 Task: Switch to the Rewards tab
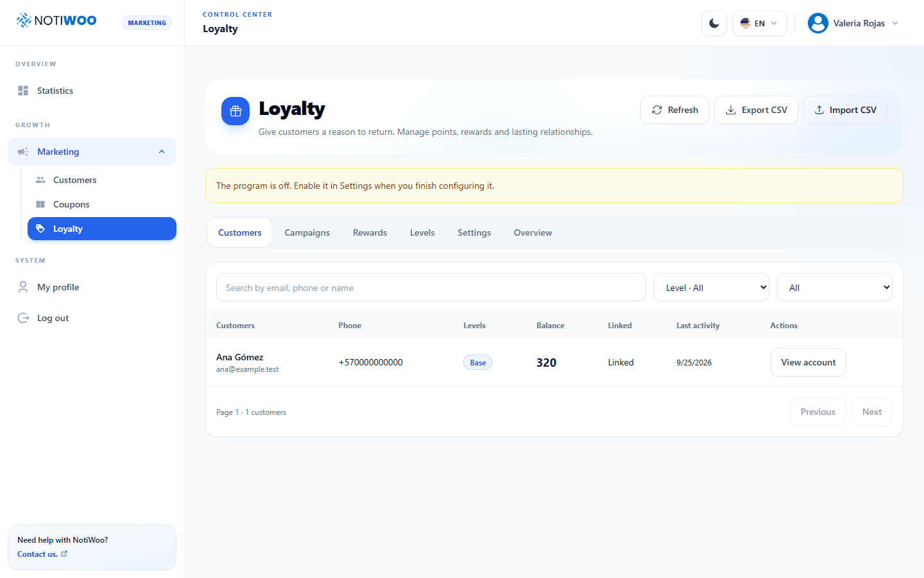pyautogui.click(x=370, y=232)
